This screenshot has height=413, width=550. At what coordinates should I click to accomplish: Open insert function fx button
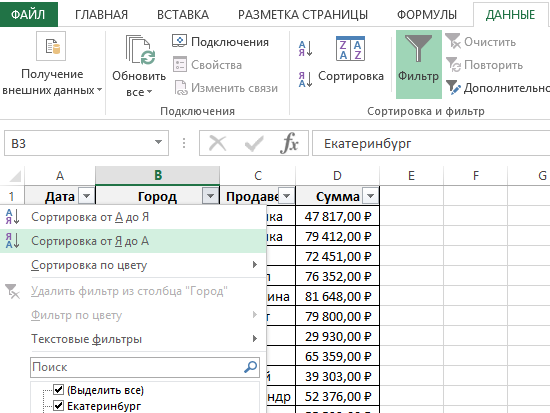289,143
